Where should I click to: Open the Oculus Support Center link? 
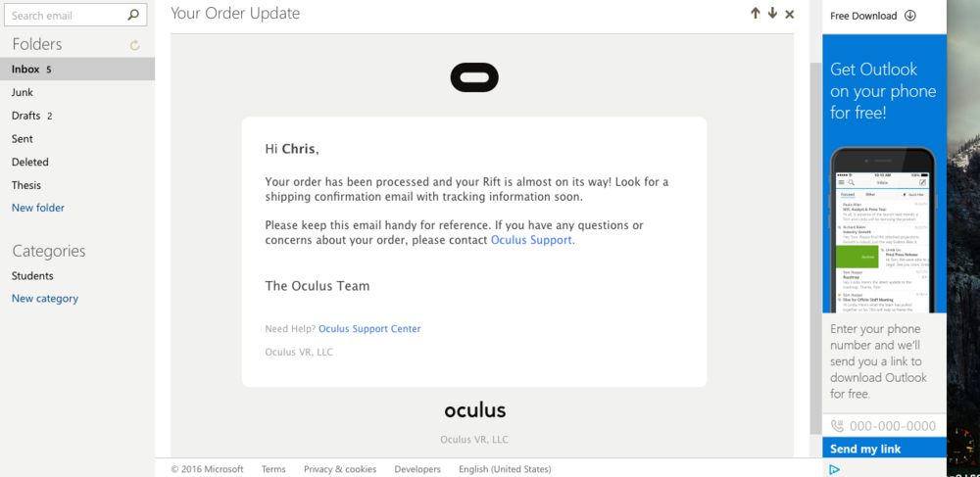(369, 329)
